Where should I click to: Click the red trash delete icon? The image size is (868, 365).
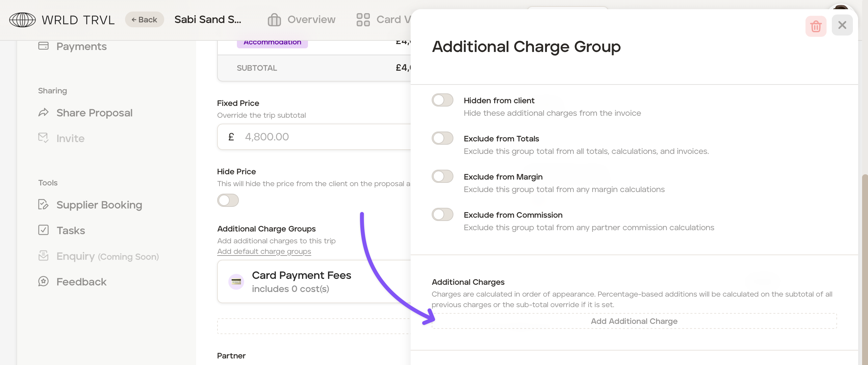tap(815, 26)
